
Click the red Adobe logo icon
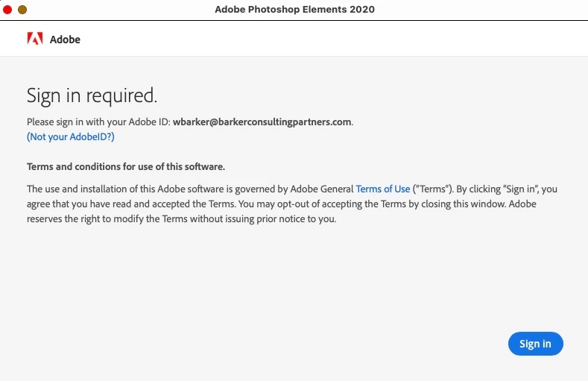(x=35, y=39)
